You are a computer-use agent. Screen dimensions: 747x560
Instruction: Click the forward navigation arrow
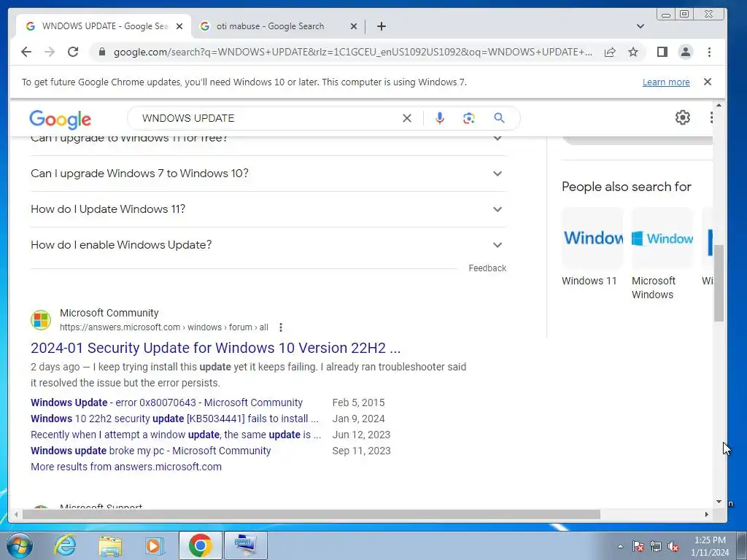50,52
